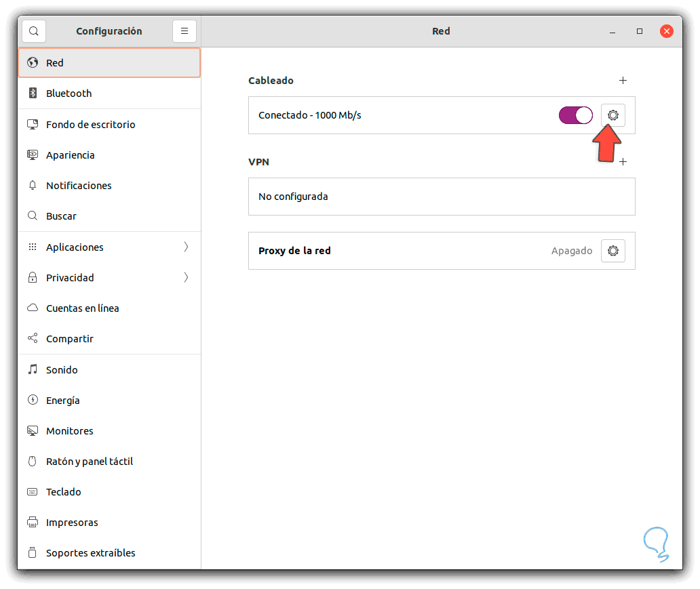The width and height of the screenshot is (700, 589).
Task: Open the hamburger menu in the header
Action: (184, 31)
